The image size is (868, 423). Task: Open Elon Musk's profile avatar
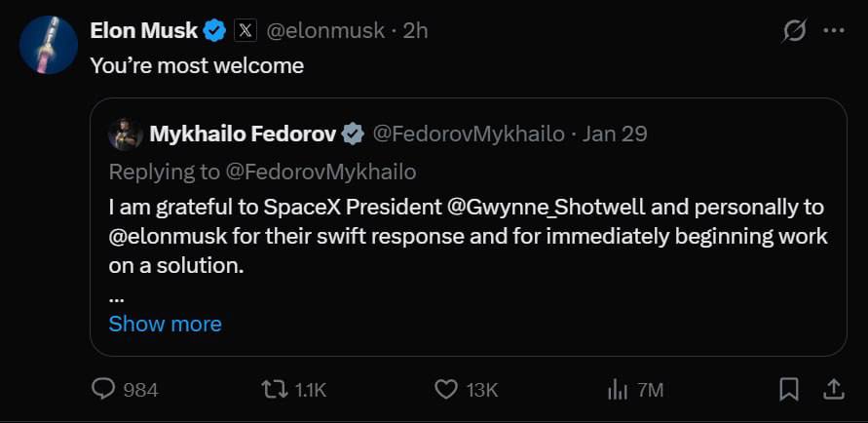click(49, 45)
